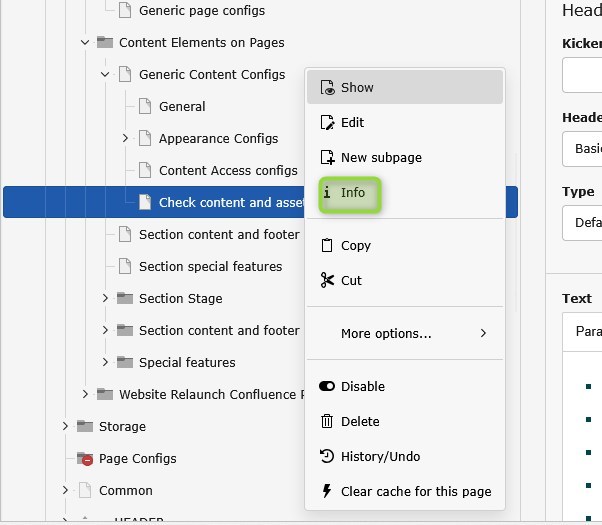Select the General page in tree

click(x=181, y=106)
